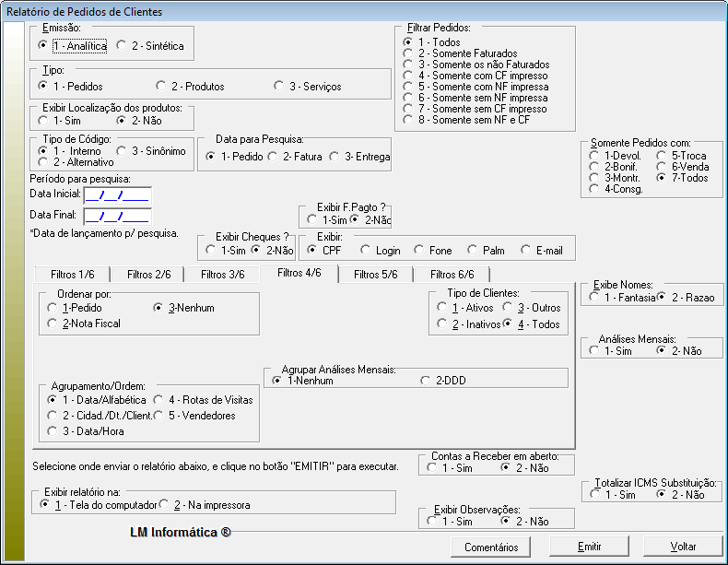Pick '2 - Somente Faturados' filter
728x565 pixels.
pyautogui.click(x=408, y=54)
